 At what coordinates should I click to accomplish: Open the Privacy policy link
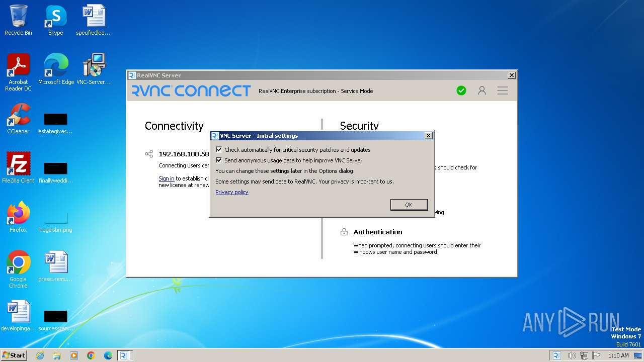[x=231, y=192]
